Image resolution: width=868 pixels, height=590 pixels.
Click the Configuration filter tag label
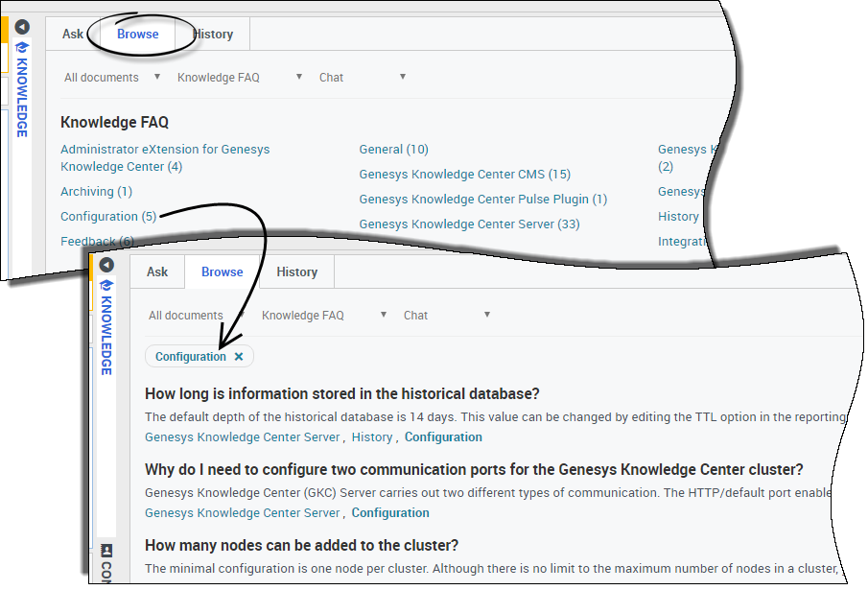click(x=191, y=357)
